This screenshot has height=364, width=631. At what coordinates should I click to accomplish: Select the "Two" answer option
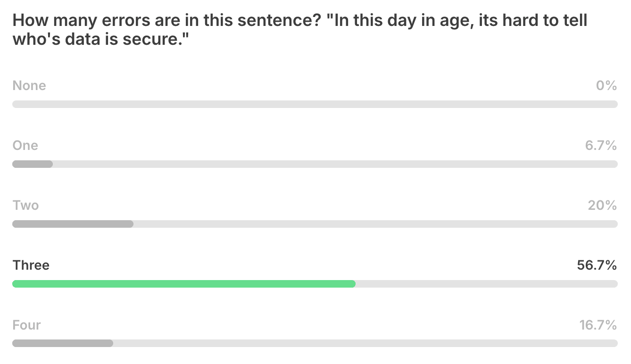point(26,206)
